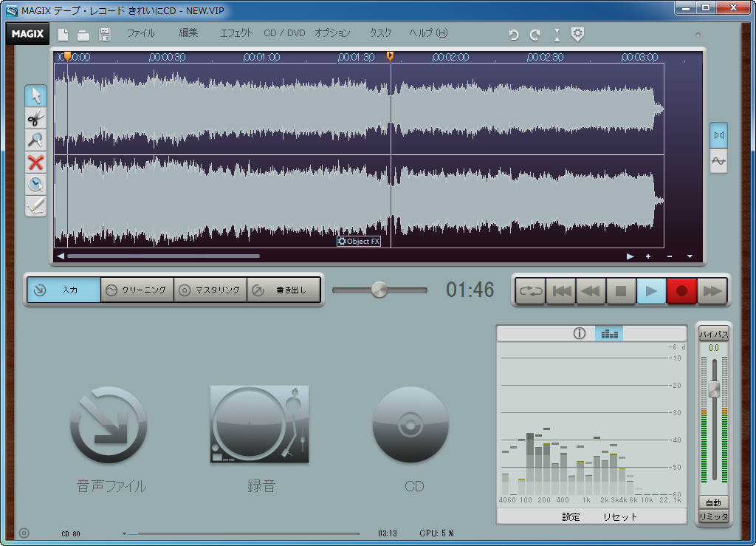Viewport: 756px width, 546px height.
Task: Click リセット under the analyzer
Action: 620,516
